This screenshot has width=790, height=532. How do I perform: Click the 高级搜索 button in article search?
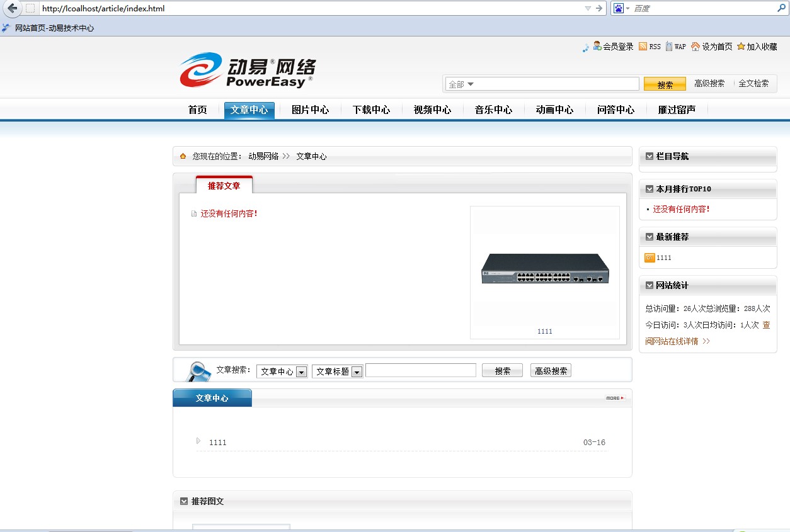point(551,371)
